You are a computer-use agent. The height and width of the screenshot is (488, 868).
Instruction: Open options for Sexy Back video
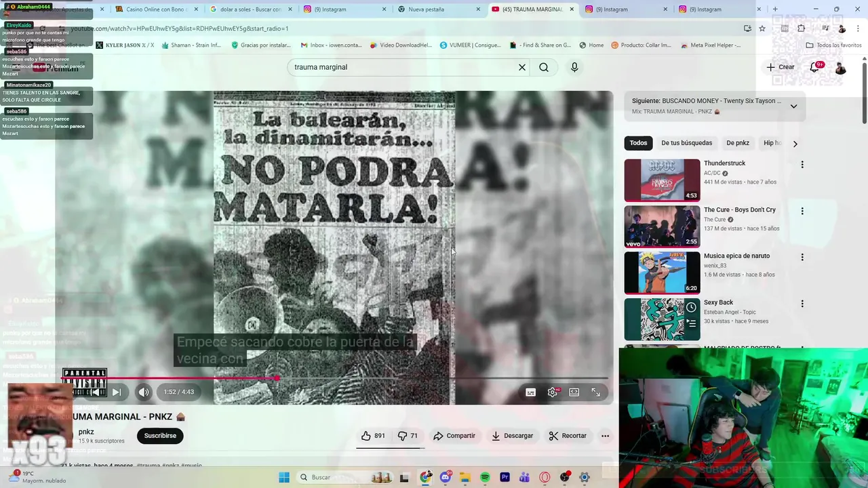coord(802,304)
